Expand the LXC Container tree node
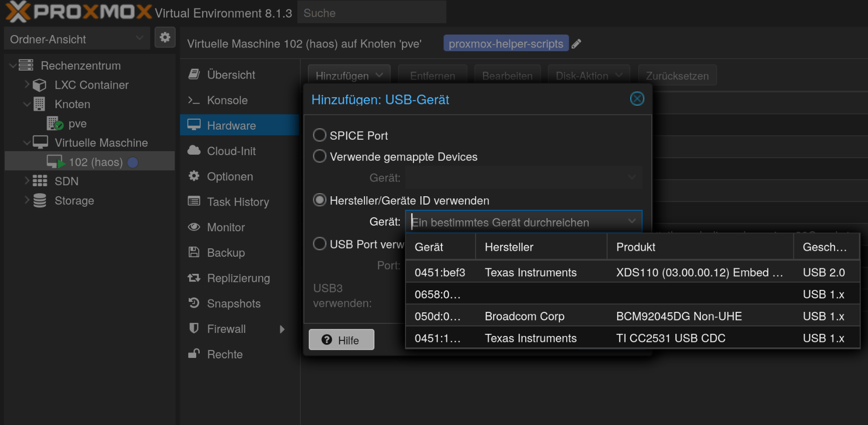The height and width of the screenshot is (425, 868). [27, 85]
